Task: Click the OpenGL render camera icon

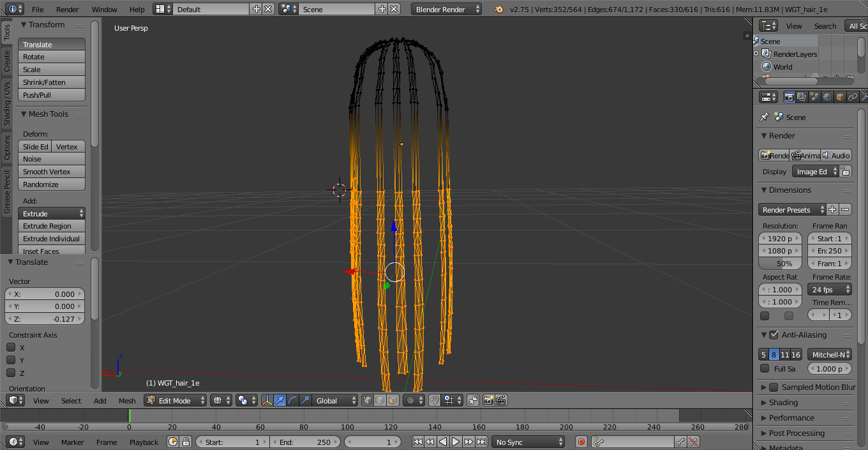Action: [x=488, y=400]
